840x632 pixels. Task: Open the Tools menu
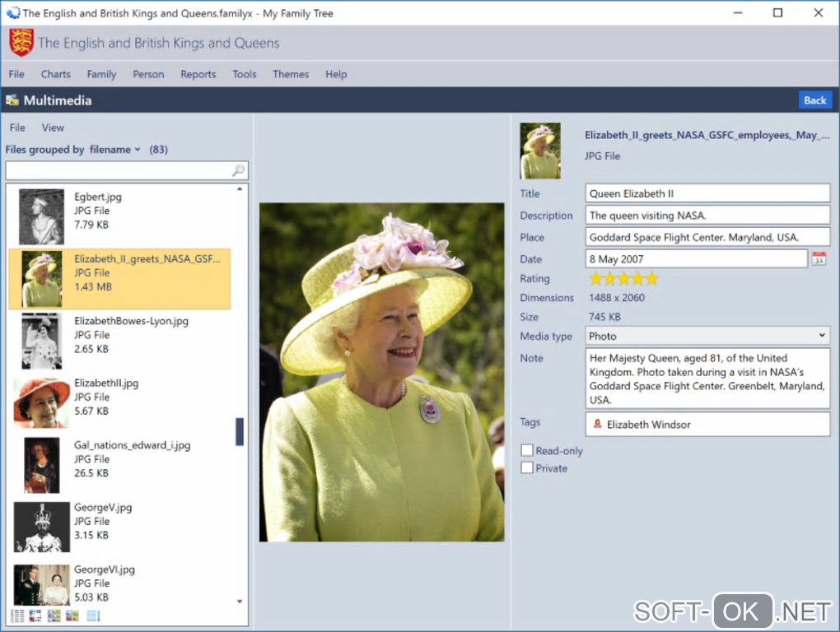tap(245, 74)
